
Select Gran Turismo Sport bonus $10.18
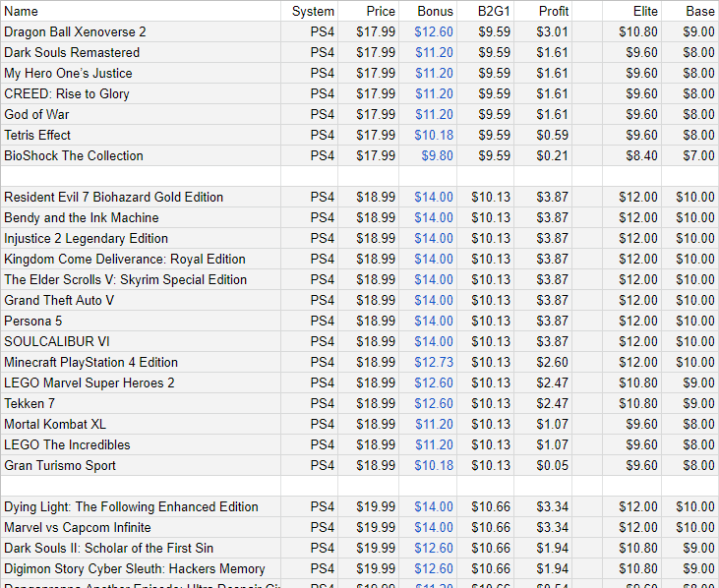(x=428, y=465)
